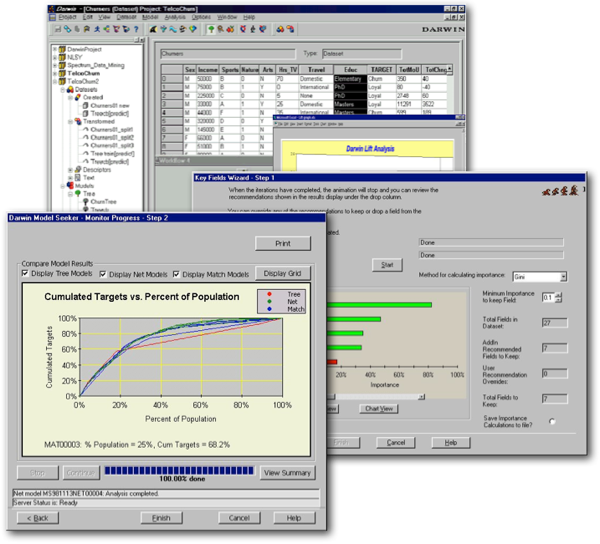Click the last colored-balls icon on Darwin toolbar
The width and height of the screenshot is (600, 544).
(x=291, y=29)
